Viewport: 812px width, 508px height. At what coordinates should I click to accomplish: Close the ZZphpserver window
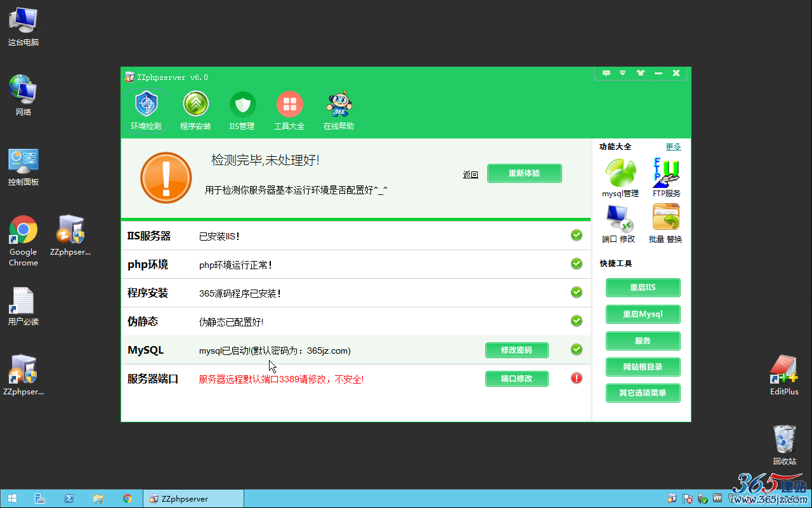point(676,73)
